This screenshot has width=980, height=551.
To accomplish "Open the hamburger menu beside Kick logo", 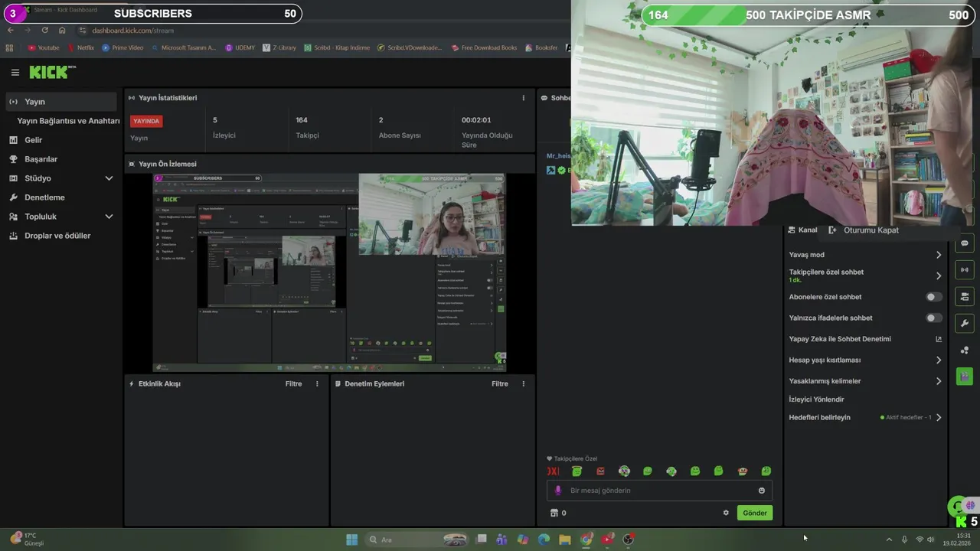I will click(15, 73).
